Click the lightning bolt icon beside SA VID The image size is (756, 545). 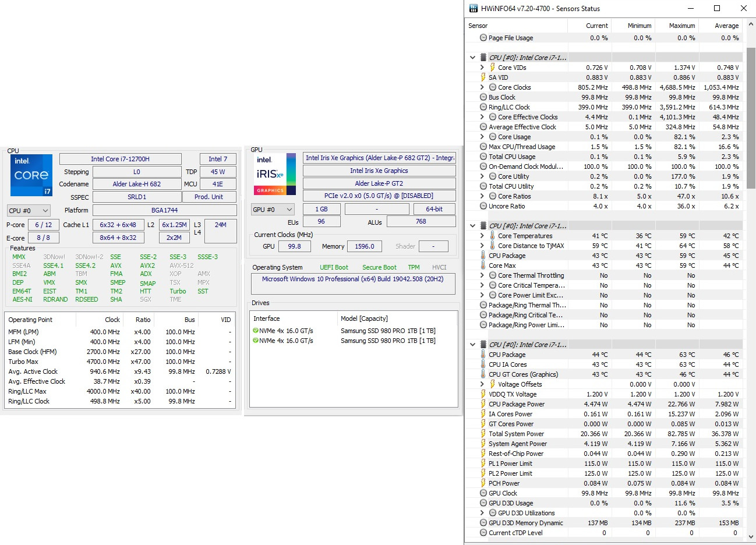point(483,77)
